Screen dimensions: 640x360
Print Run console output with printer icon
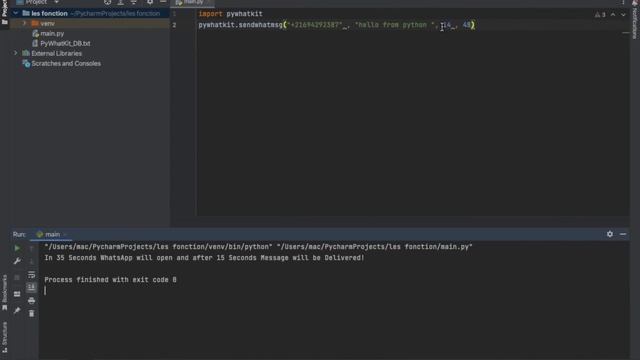point(31,301)
